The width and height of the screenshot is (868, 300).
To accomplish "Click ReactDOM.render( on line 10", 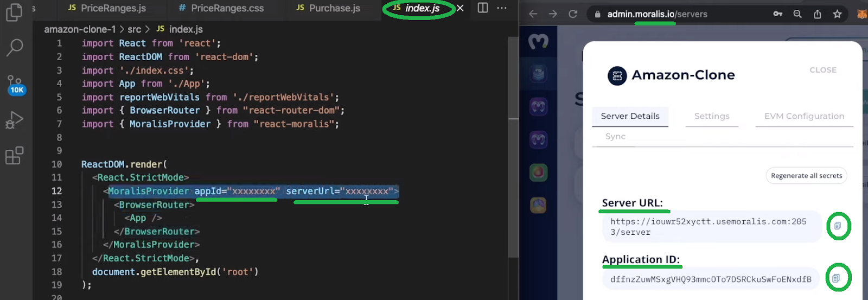I will click(124, 164).
